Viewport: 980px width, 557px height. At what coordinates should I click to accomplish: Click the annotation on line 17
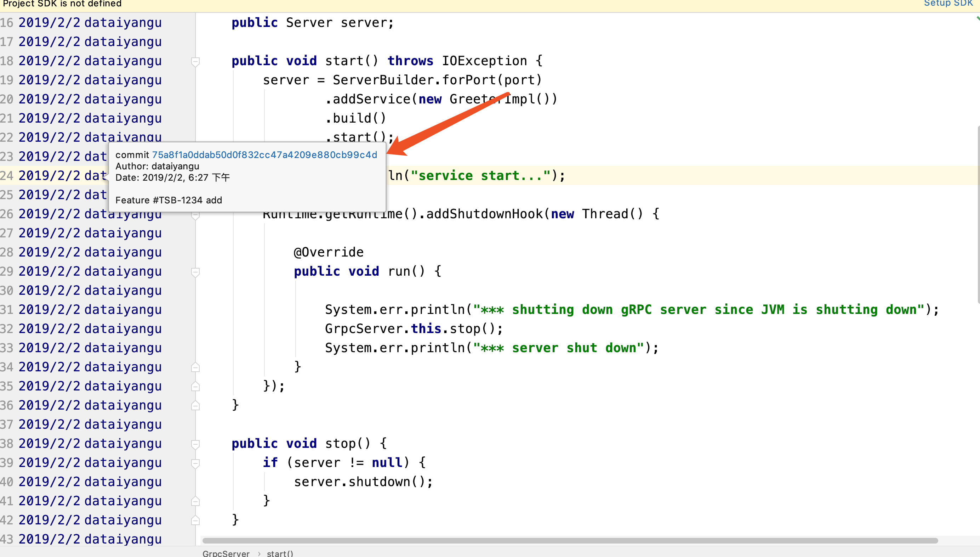coord(90,42)
